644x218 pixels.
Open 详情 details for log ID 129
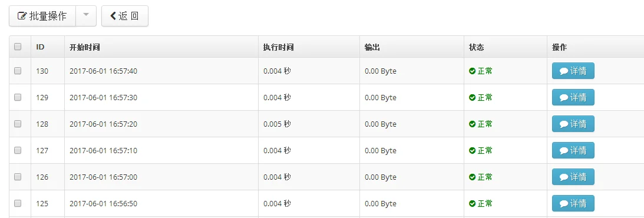click(x=573, y=97)
